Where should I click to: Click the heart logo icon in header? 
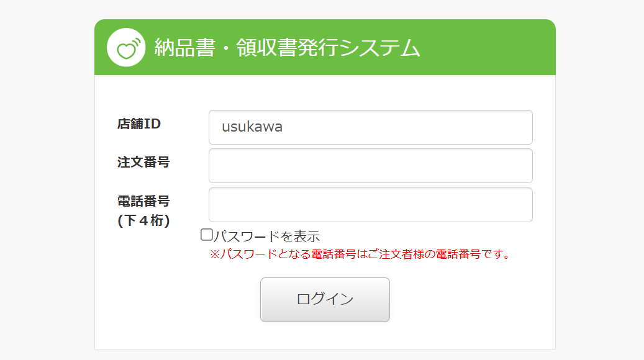[x=126, y=48]
